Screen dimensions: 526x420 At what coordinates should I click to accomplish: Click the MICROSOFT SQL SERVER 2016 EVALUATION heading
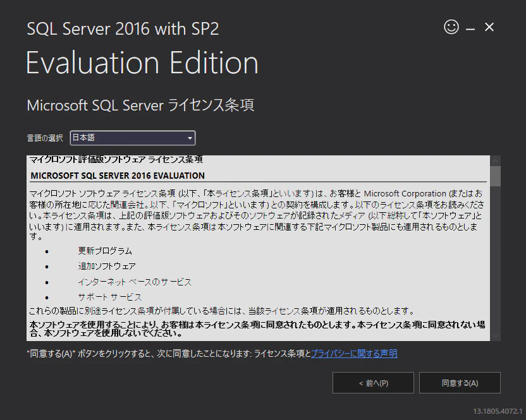pyautogui.click(x=118, y=176)
